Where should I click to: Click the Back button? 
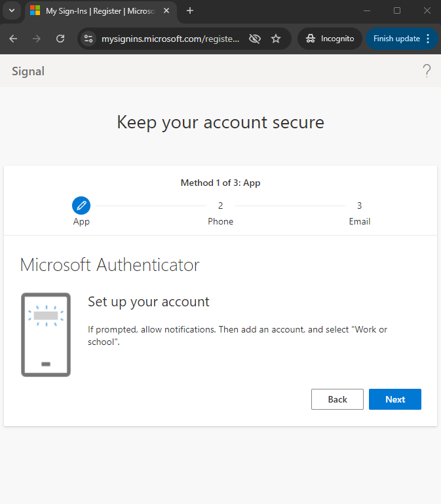coord(337,399)
